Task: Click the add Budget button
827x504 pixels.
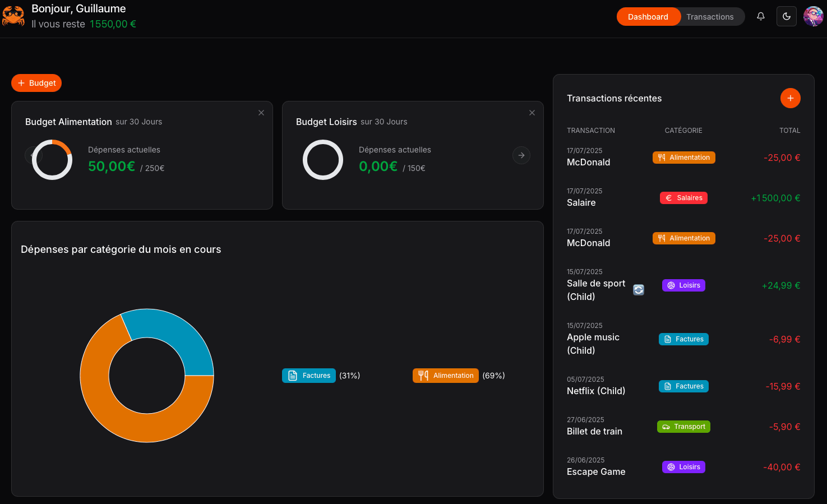Action: (x=36, y=83)
